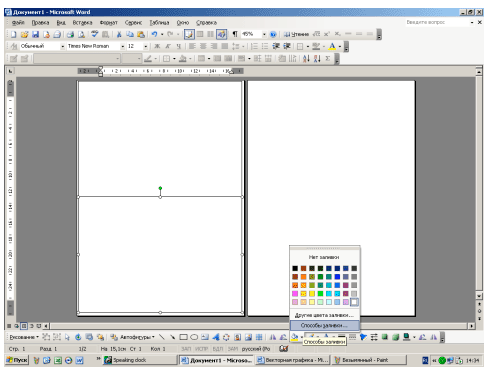
Task: Click the Пуск start button
Action: 17,360
